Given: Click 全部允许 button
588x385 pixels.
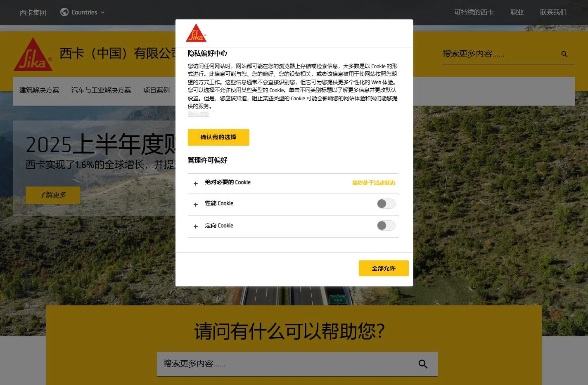Looking at the screenshot, I should [384, 268].
